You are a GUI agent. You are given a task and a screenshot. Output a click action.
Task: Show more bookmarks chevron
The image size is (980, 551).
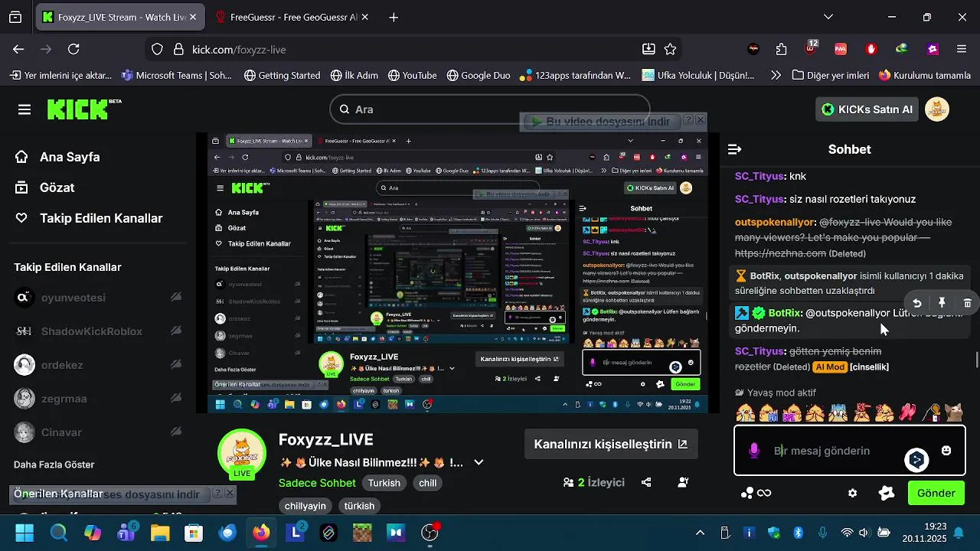coord(776,75)
